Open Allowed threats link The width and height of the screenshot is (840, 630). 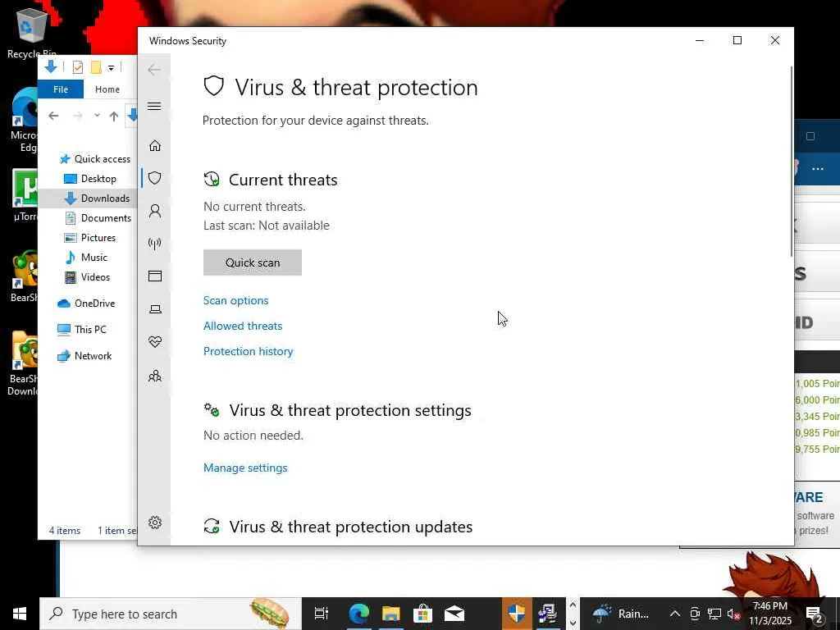click(x=243, y=326)
